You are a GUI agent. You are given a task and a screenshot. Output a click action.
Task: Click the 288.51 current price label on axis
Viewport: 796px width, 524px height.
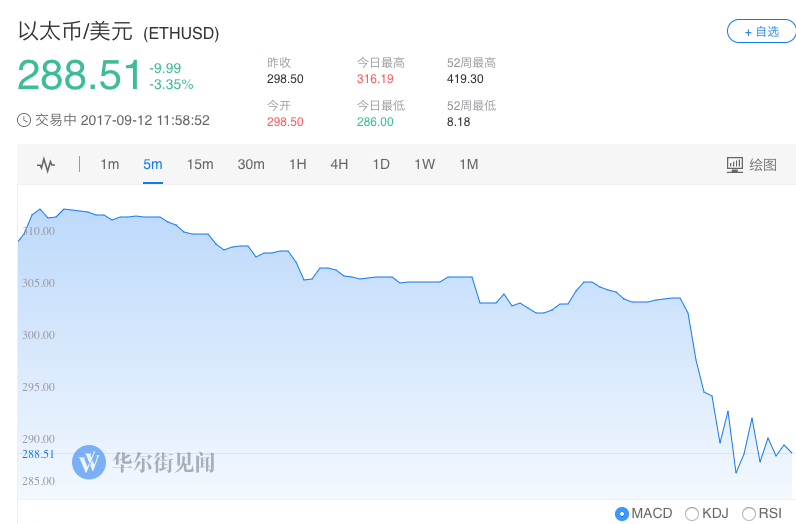[37, 454]
